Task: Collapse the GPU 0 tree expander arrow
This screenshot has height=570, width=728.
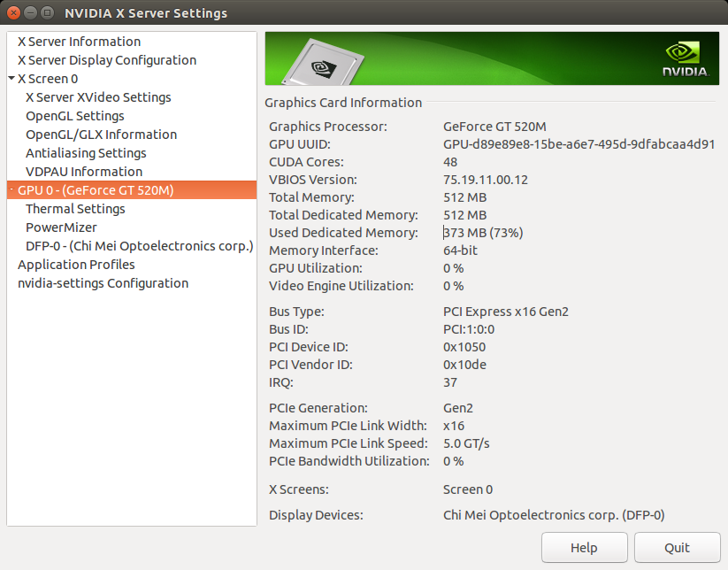Action: 11,189
